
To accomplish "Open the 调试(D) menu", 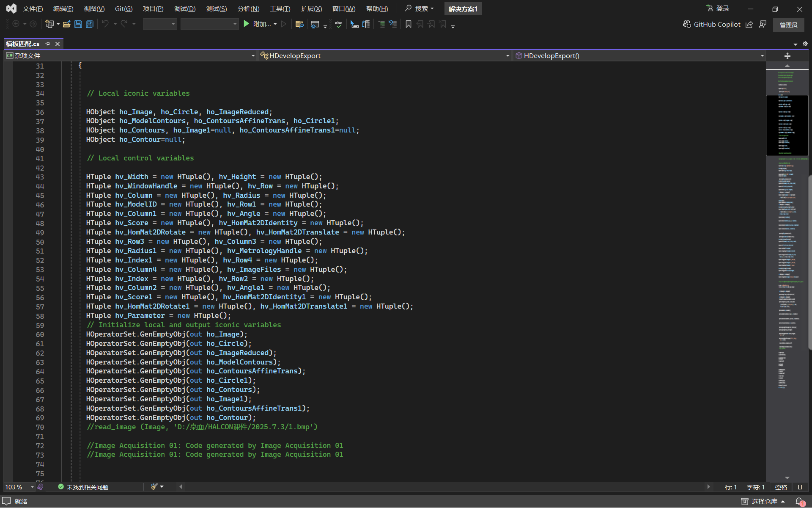I will click(x=185, y=9).
